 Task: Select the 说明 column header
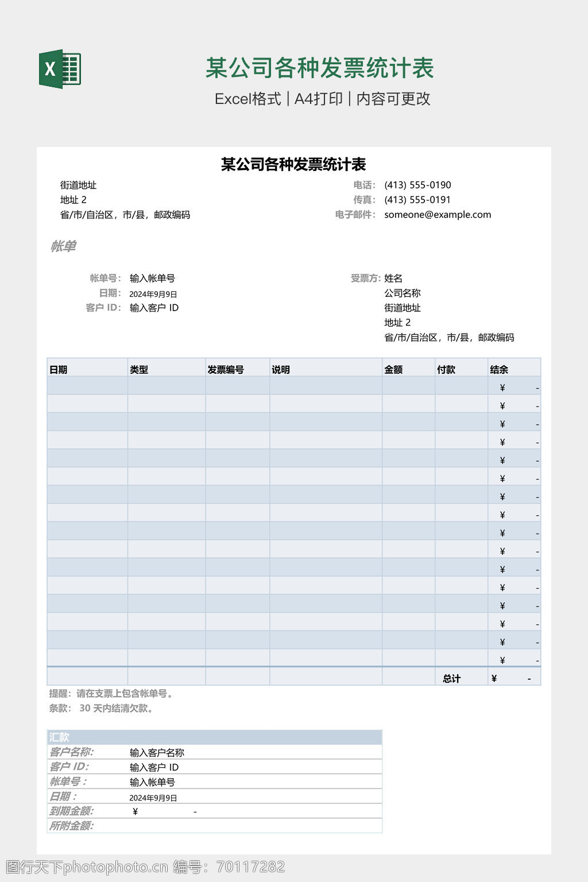(281, 370)
